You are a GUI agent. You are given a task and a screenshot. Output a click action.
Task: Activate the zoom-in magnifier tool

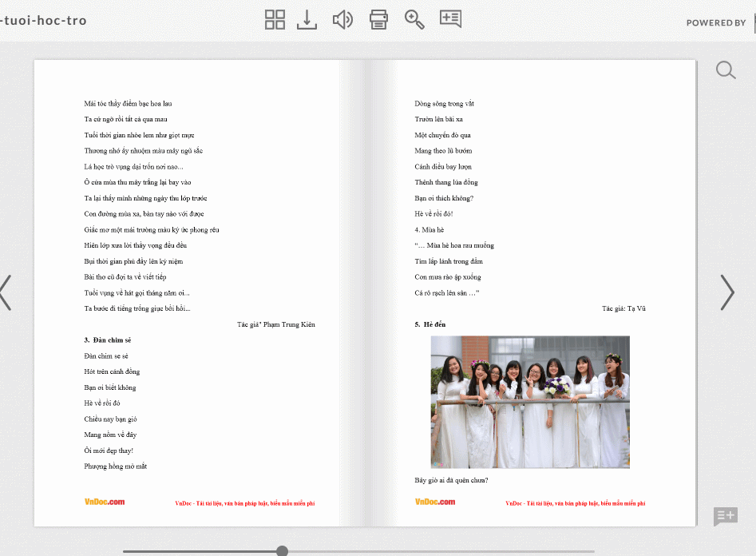point(414,20)
